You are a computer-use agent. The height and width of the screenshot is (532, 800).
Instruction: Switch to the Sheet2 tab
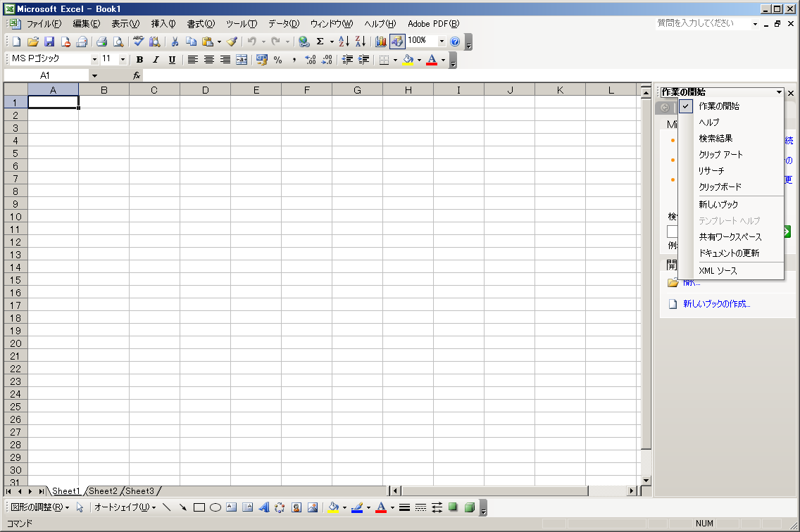point(103,491)
